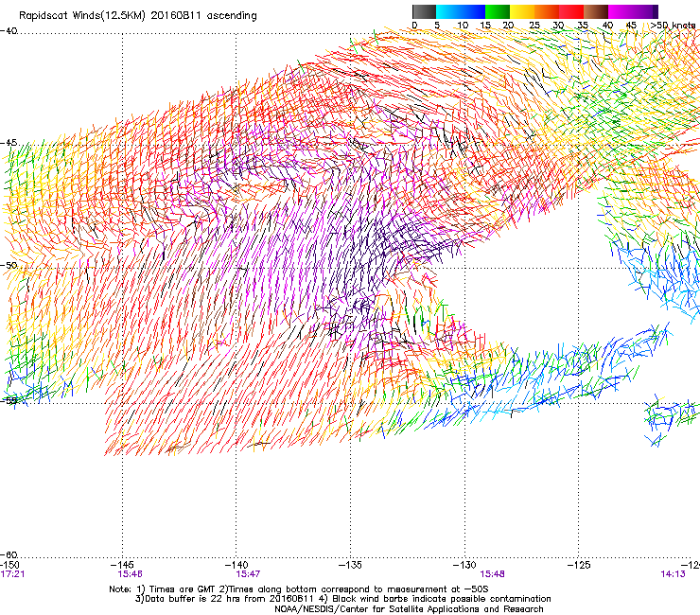Image resolution: width=700 pixels, height=615 pixels.
Task: Select the '15:48' pass time label
Action: pyautogui.click(x=492, y=574)
